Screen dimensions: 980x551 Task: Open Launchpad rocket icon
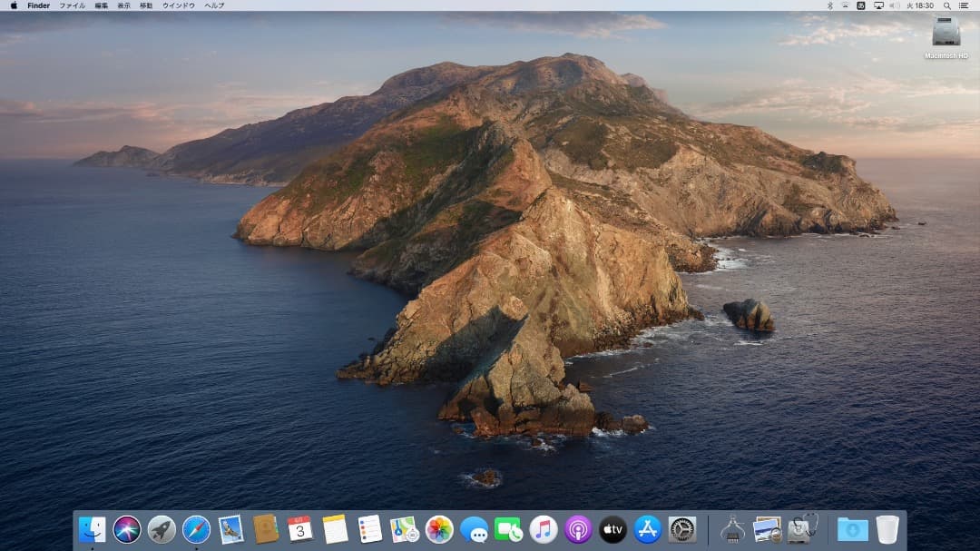(x=162, y=529)
